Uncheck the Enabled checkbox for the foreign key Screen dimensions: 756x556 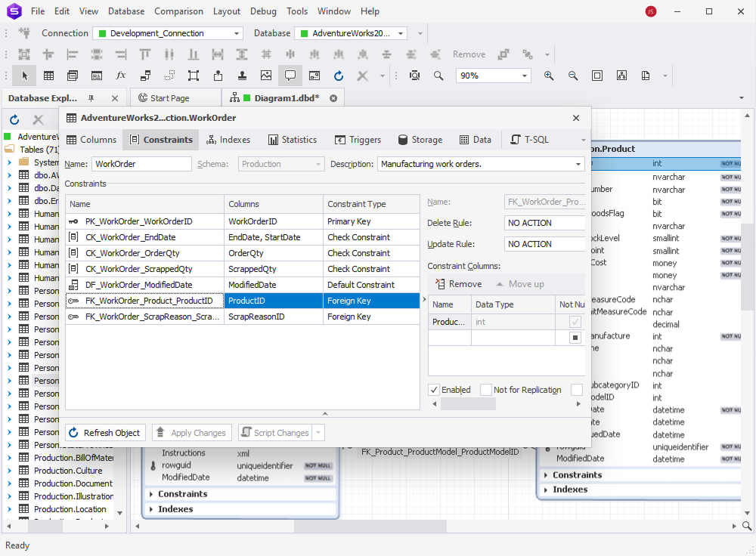coord(434,390)
